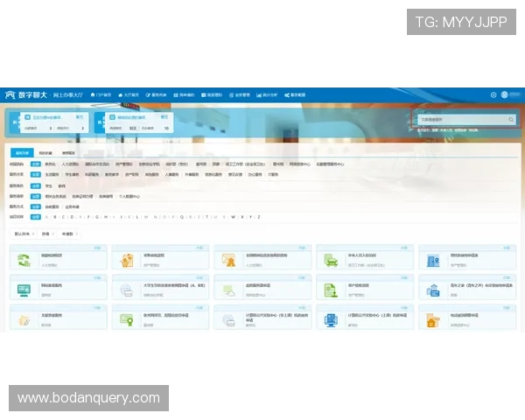525x420 pixels.
Task: Click into the service search input field
Action: click(x=459, y=119)
